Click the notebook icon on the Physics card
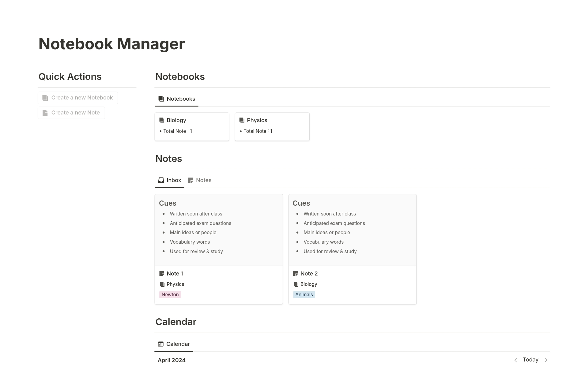The image size is (588, 367). [x=241, y=120]
